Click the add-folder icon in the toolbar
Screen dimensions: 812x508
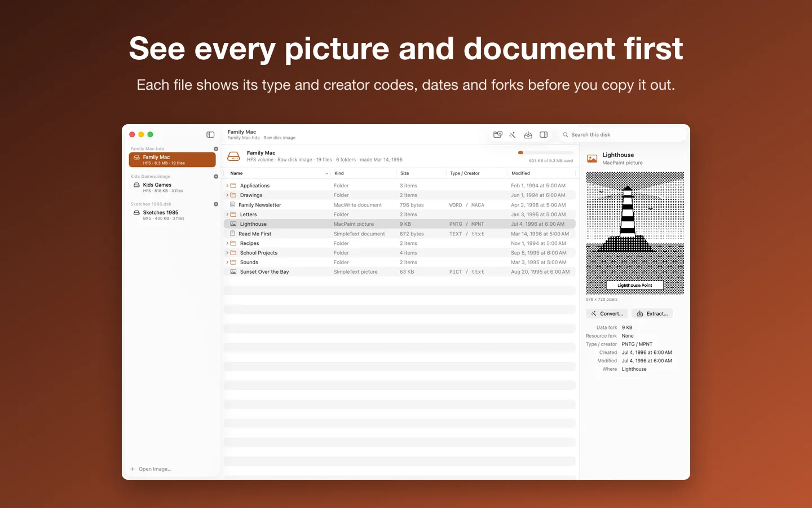click(x=498, y=134)
